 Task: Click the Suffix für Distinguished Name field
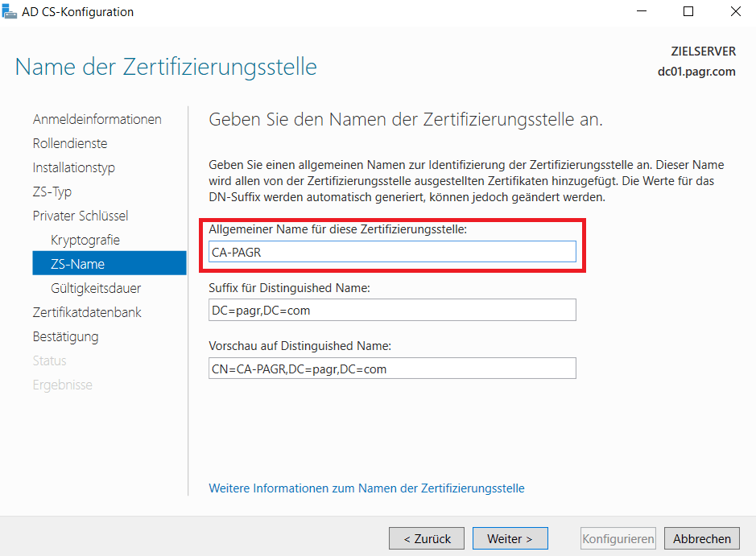click(392, 310)
